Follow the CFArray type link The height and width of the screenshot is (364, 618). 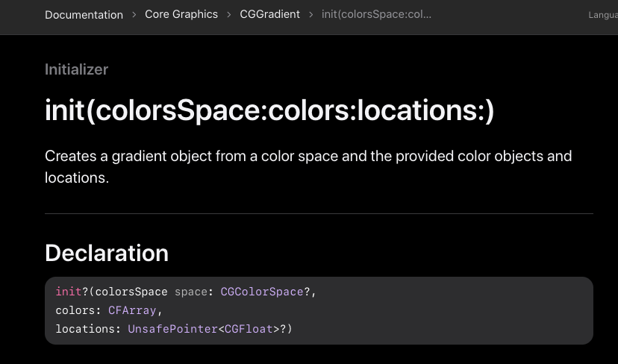pos(132,310)
